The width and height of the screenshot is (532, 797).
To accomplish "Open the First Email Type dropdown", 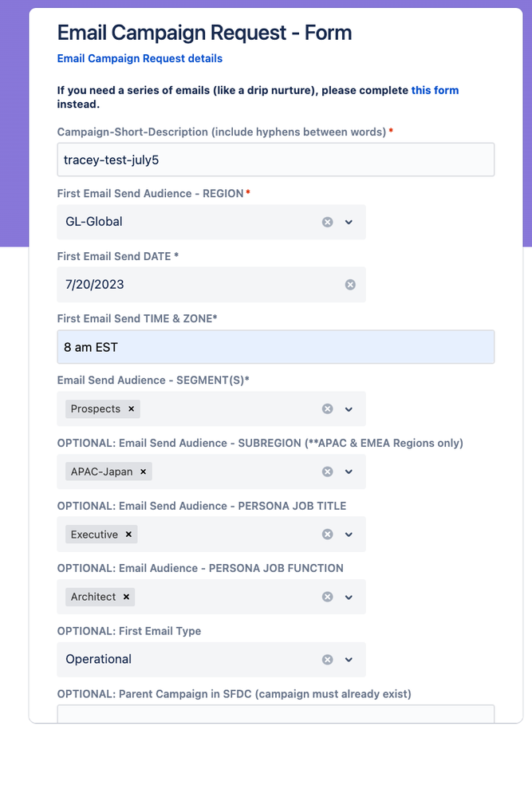I will (x=349, y=660).
